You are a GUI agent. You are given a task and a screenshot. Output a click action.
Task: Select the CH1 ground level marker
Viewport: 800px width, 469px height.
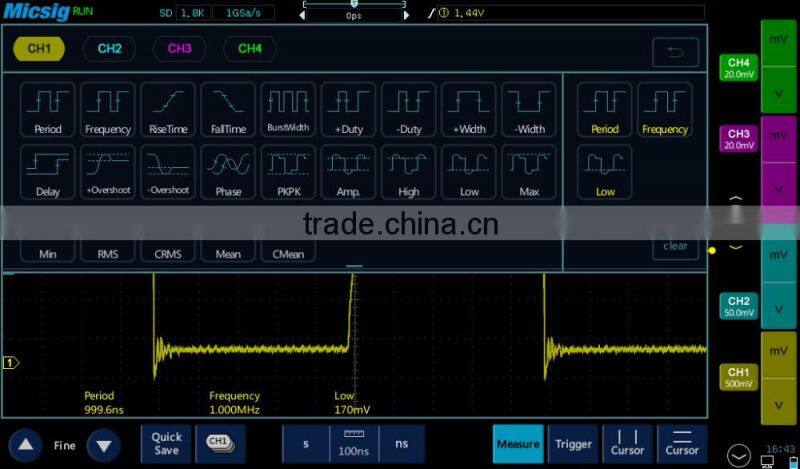(11, 363)
